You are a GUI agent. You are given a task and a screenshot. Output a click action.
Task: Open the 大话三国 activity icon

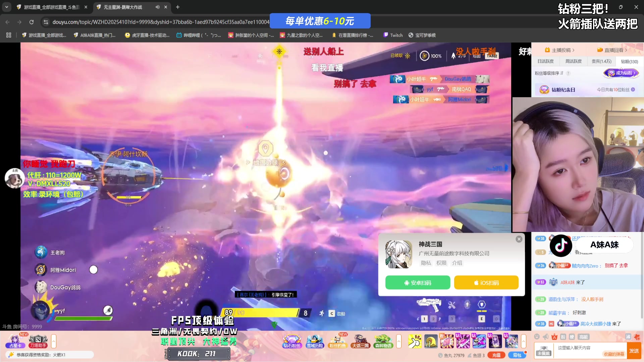(x=360, y=341)
